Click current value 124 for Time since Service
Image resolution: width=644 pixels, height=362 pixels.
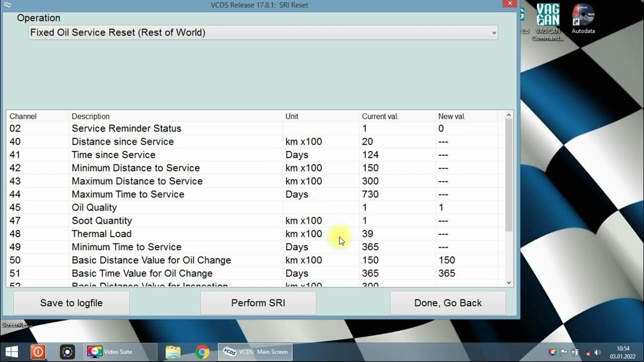pyautogui.click(x=370, y=154)
